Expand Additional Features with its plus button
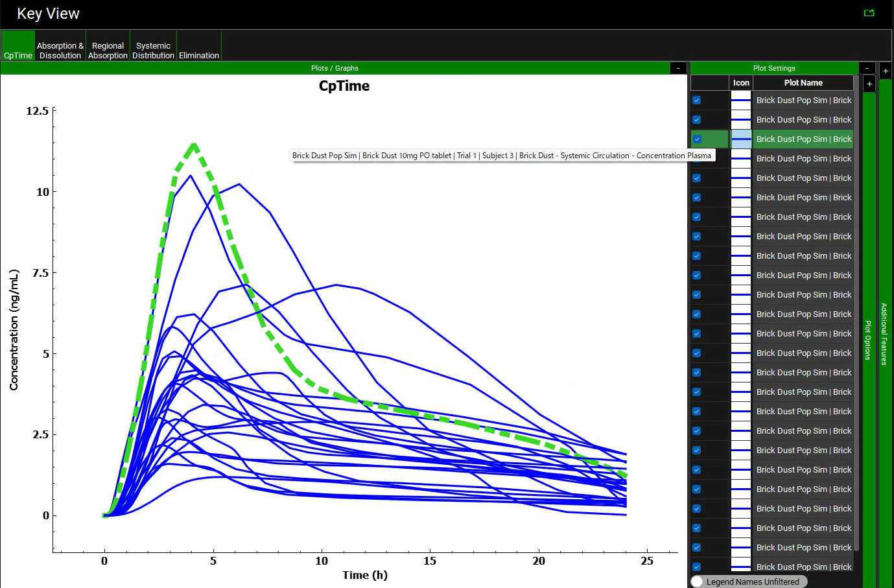This screenshot has height=588, width=894. coord(886,71)
